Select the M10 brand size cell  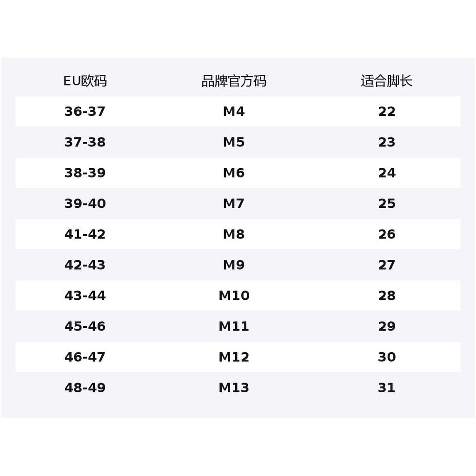pos(234,295)
